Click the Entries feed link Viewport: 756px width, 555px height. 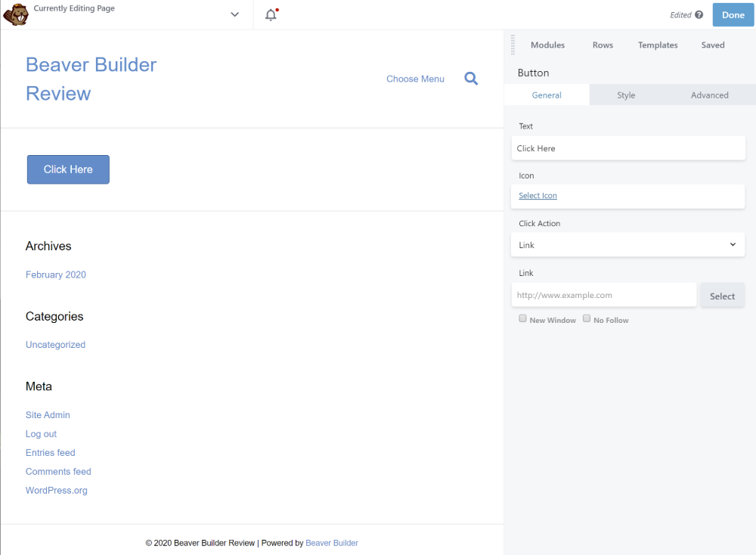click(x=50, y=452)
